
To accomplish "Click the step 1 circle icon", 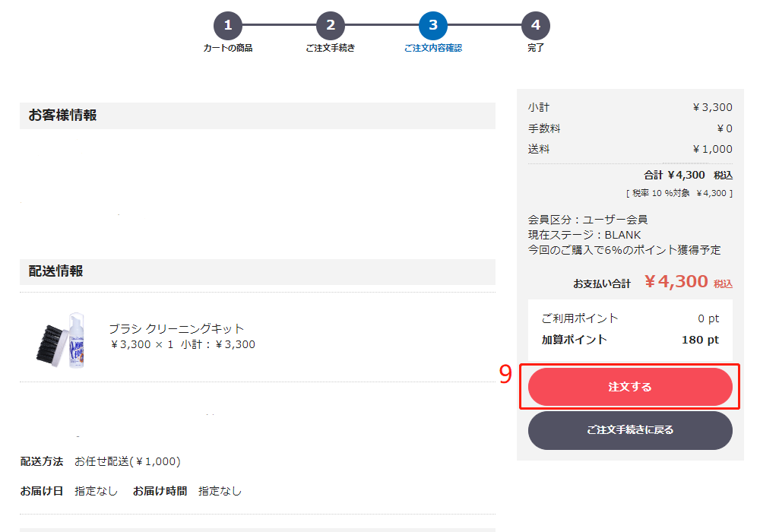I will [228, 25].
